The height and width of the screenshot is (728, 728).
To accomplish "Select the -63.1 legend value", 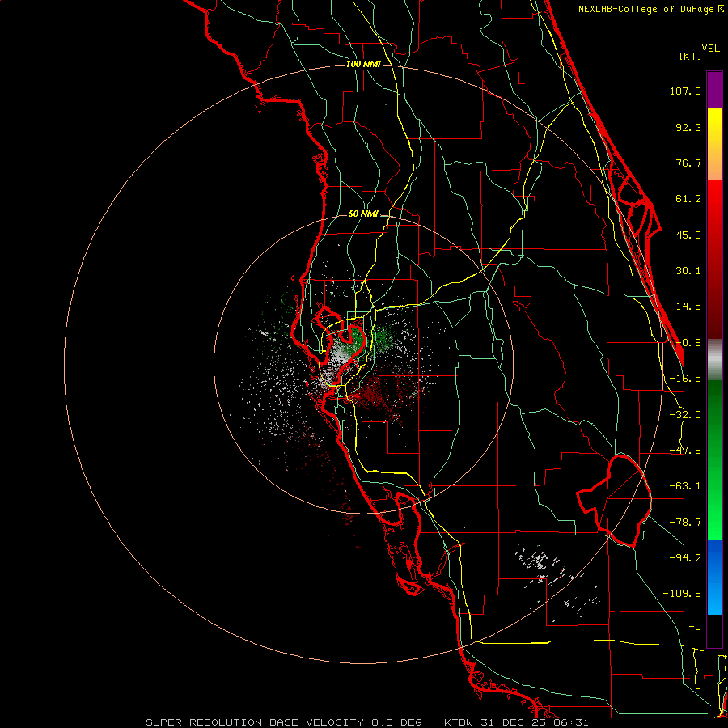I will (x=685, y=486).
